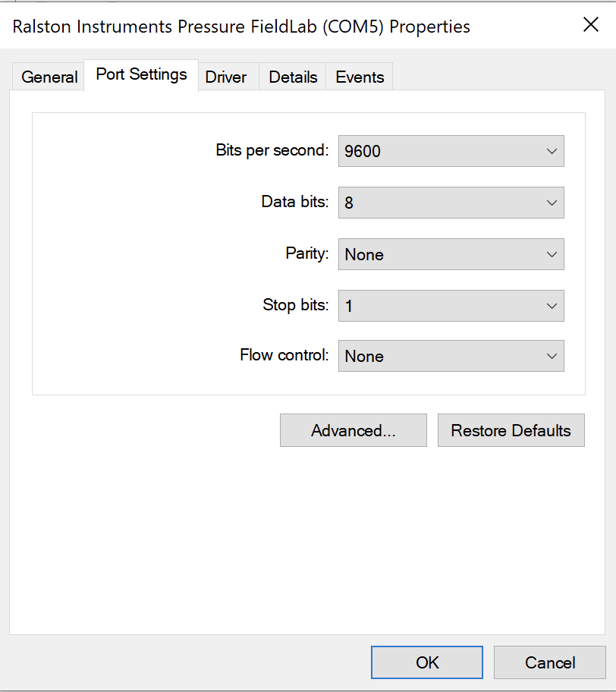616x692 pixels.
Task: Open the Bits per second dropdown
Action: coord(451,151)
